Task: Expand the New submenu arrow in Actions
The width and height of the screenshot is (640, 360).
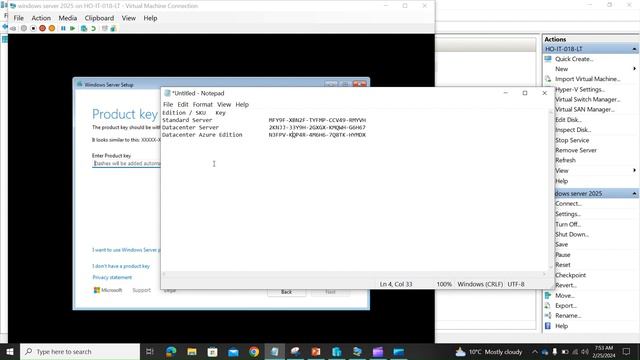Action: [634, 69]
